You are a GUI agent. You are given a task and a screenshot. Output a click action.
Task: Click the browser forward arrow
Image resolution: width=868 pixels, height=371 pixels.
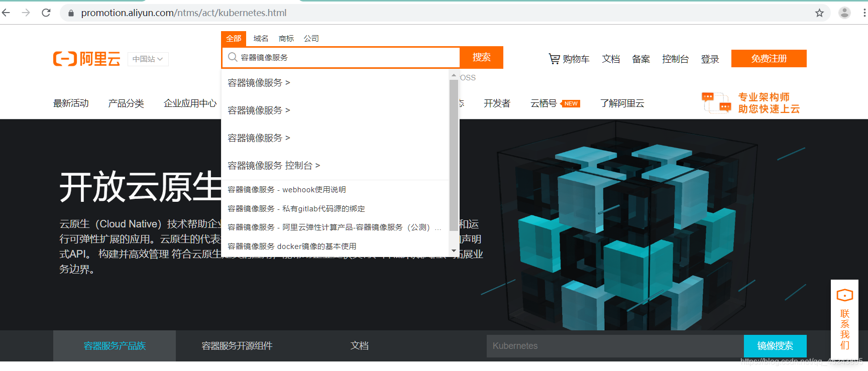click(x=26, y=13)
